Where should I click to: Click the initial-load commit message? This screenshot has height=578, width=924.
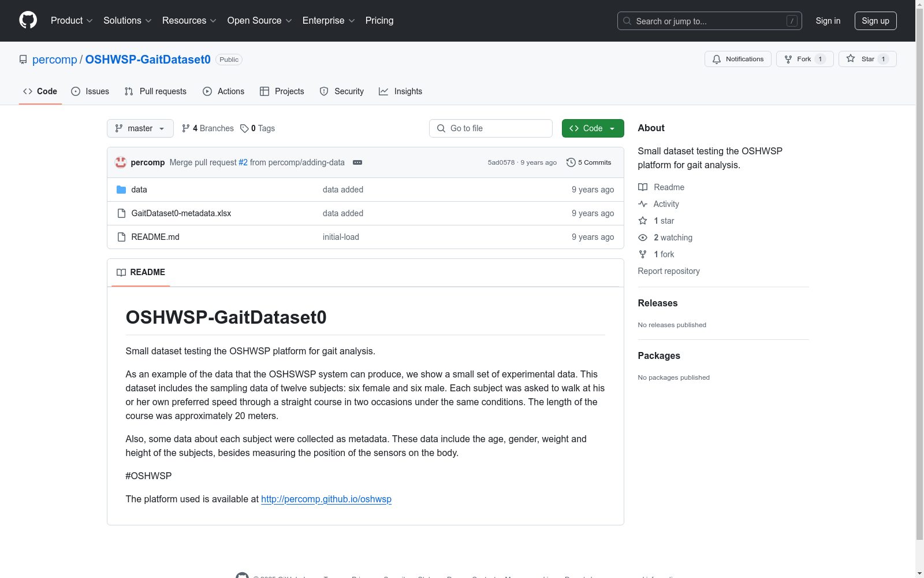(341, 237)
